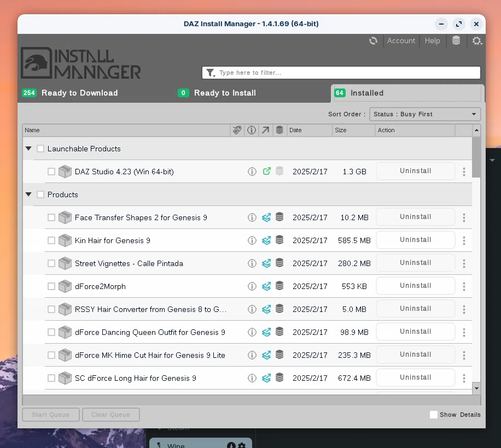Show info for Kin Hair for Genesis 9

[252, 240]
